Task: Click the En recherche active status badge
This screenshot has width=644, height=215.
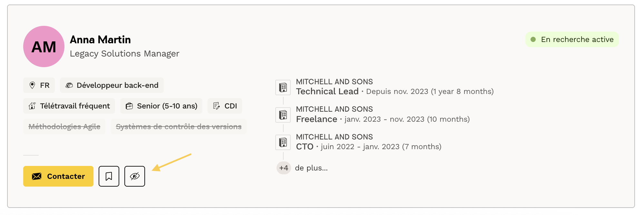Action: (572, 39)
